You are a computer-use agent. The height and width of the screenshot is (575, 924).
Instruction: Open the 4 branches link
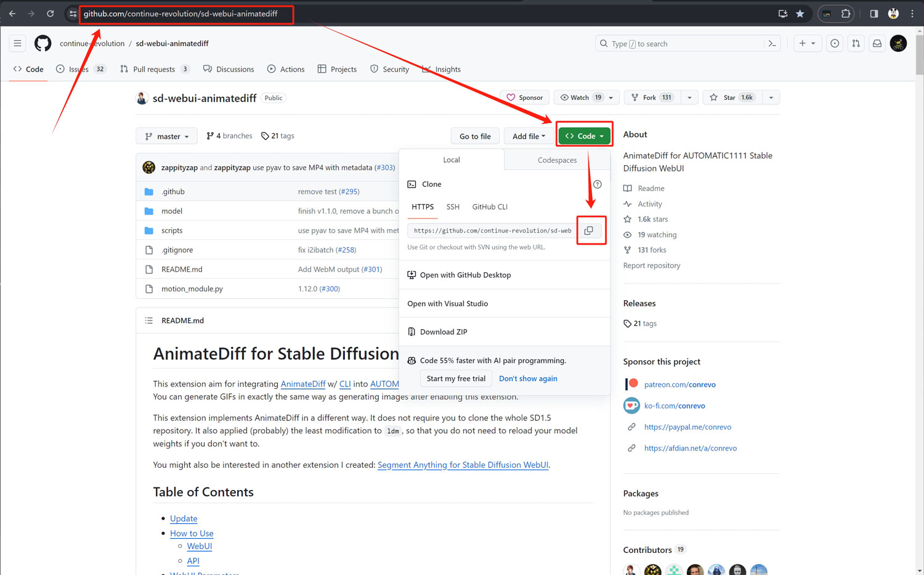(229, 136)
